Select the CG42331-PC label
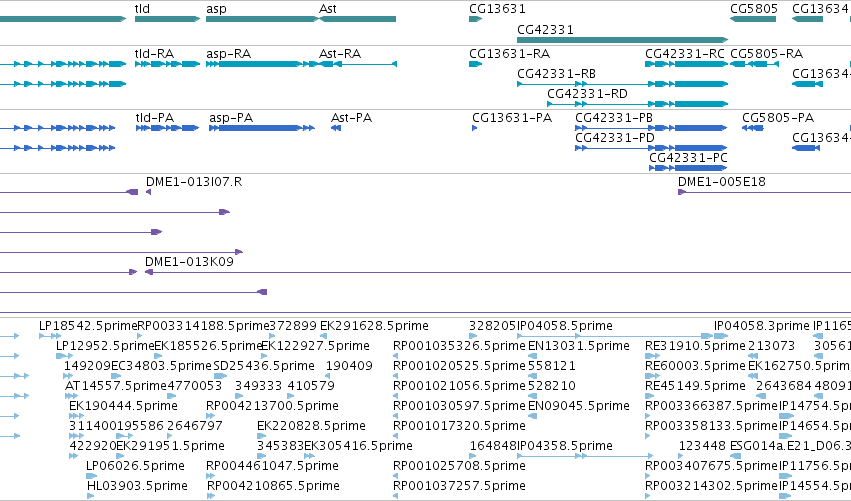 (688, 158)
